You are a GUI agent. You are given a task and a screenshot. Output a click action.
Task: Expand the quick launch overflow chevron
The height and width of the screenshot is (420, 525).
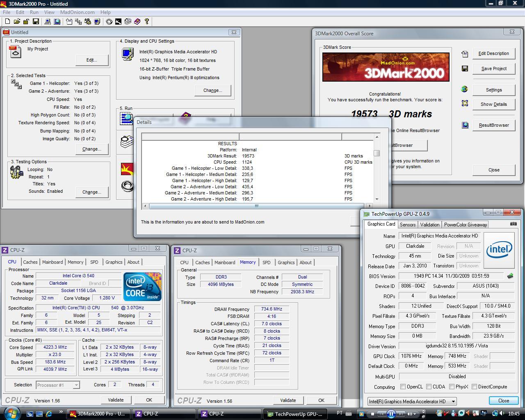pos(61,412)
